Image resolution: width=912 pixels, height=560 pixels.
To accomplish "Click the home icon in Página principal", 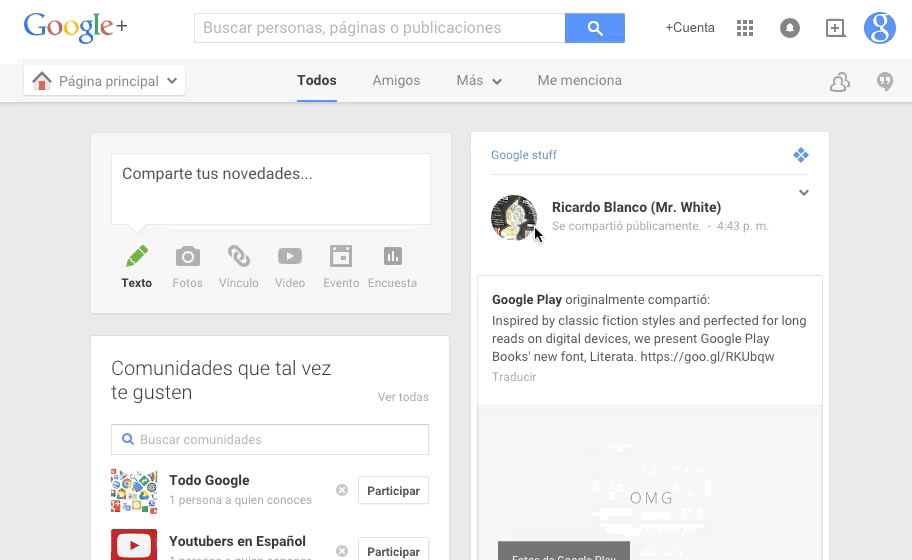I will (x=42, y=80).
